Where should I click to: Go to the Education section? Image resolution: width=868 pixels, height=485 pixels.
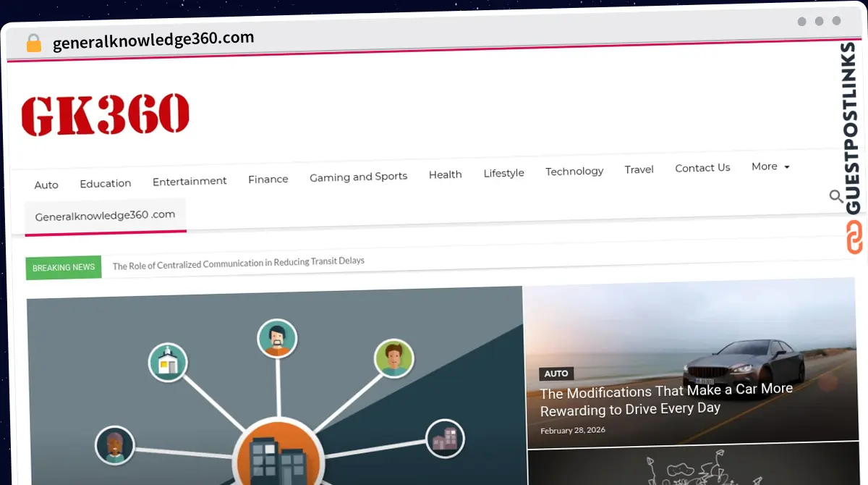[x=106, y=183]
